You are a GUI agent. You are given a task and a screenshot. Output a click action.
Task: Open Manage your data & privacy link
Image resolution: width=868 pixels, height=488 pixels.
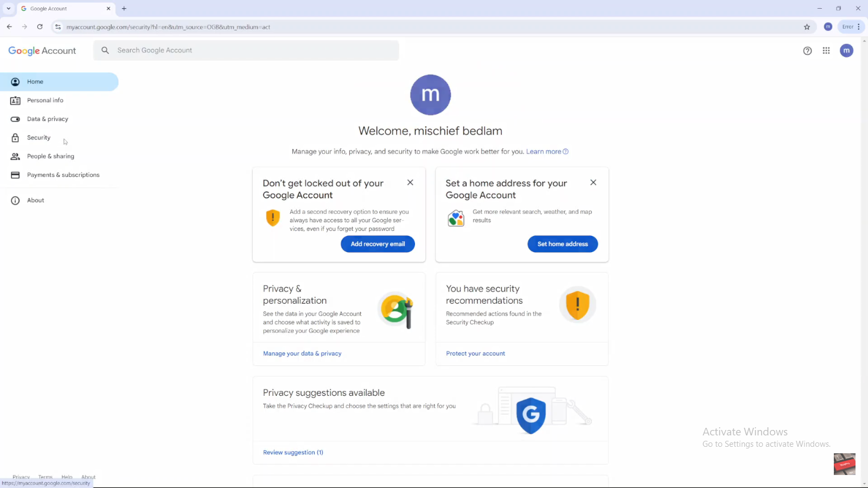pyautogui.click(x=302, y=354)
